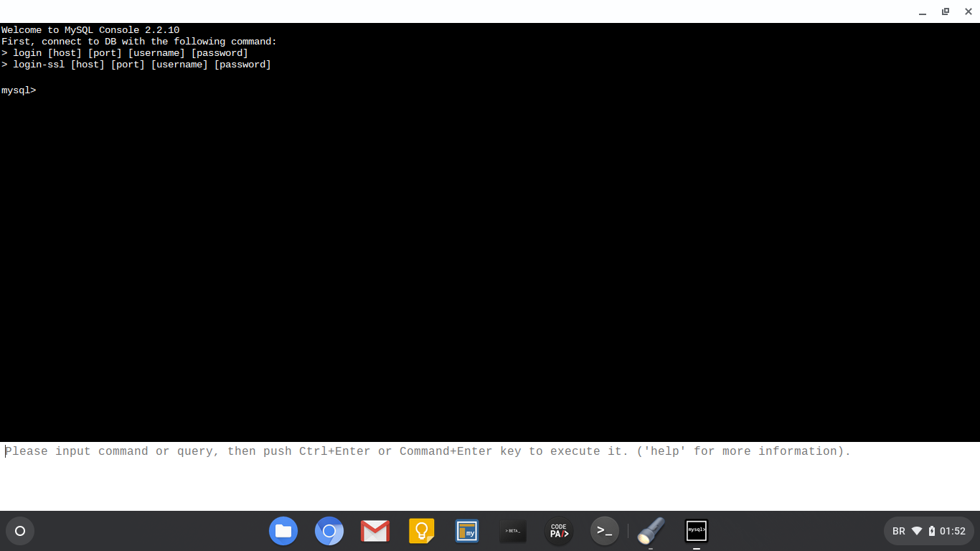Open the Wi-Fi status icon
Screen dimensions: 980x551
917,531
